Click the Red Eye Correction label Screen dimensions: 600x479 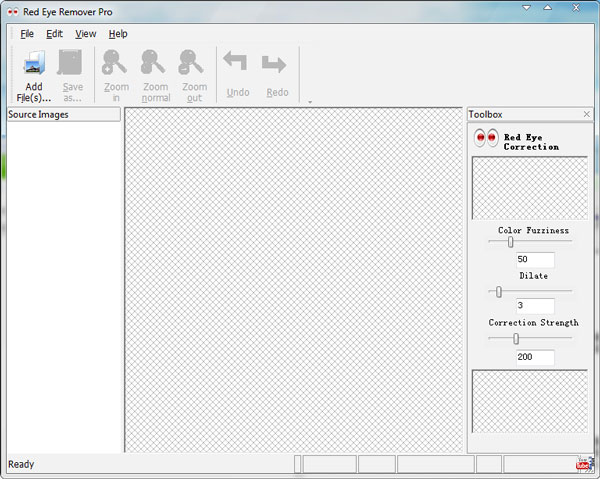coord(531,142)
